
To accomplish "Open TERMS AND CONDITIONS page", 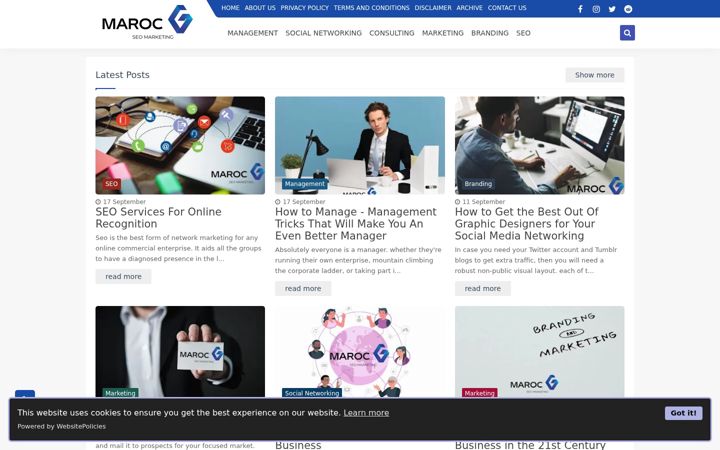I will (x=371, y=8).
